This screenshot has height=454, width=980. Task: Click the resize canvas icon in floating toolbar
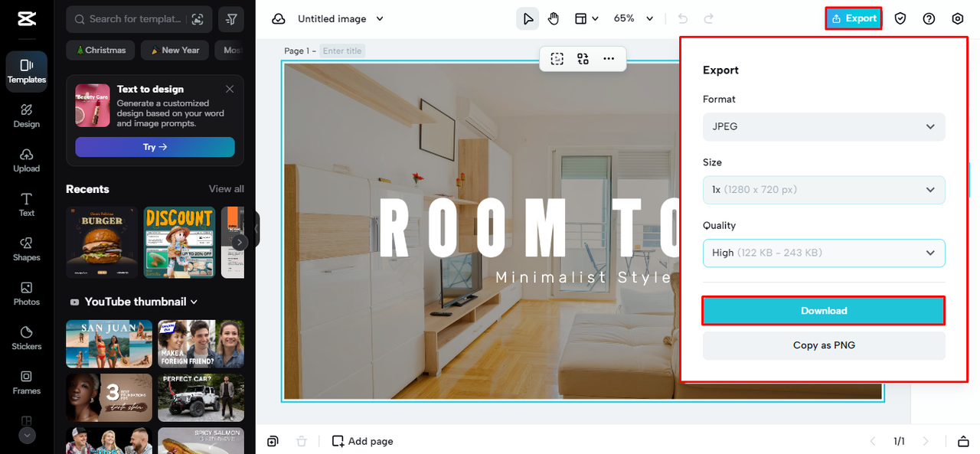557,58
